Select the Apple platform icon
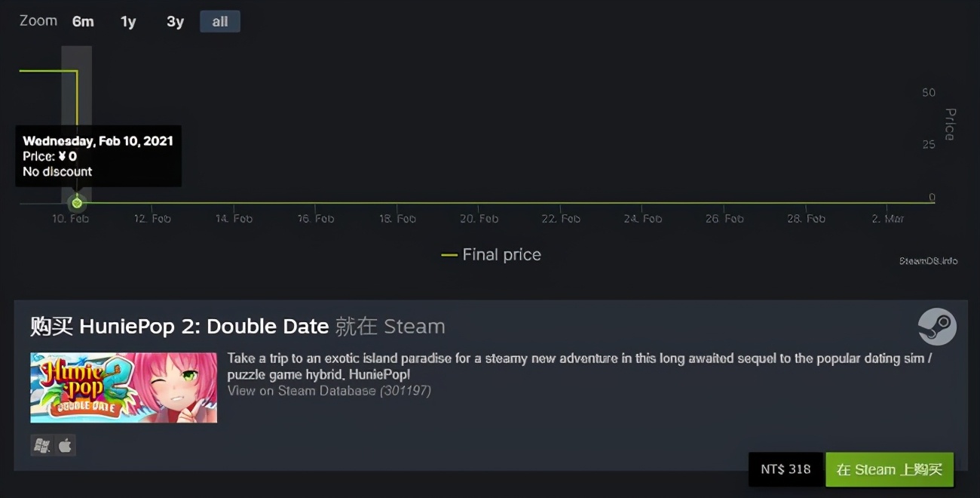This screenshot has width=980, height=498. (x=64, y=445)
